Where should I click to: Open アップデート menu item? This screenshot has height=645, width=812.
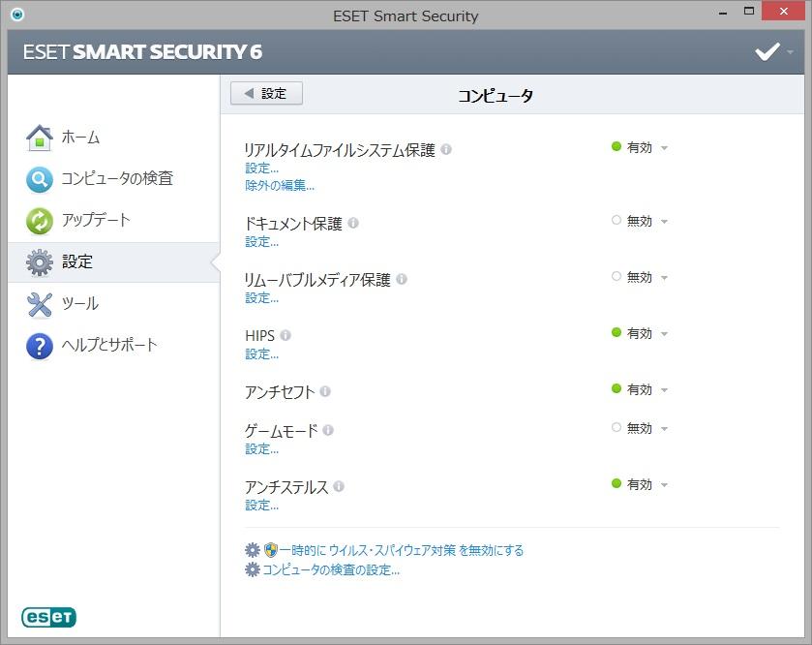click(95, 220)
